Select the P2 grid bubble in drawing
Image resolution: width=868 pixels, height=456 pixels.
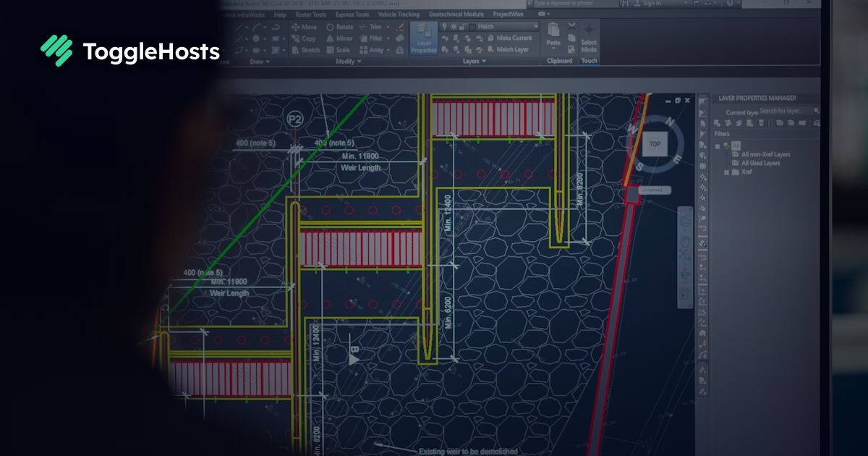294,119
